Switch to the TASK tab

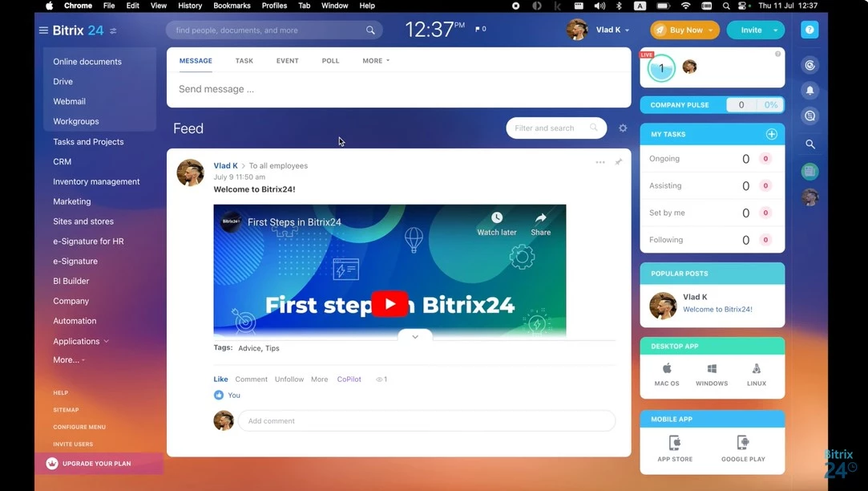244,61
